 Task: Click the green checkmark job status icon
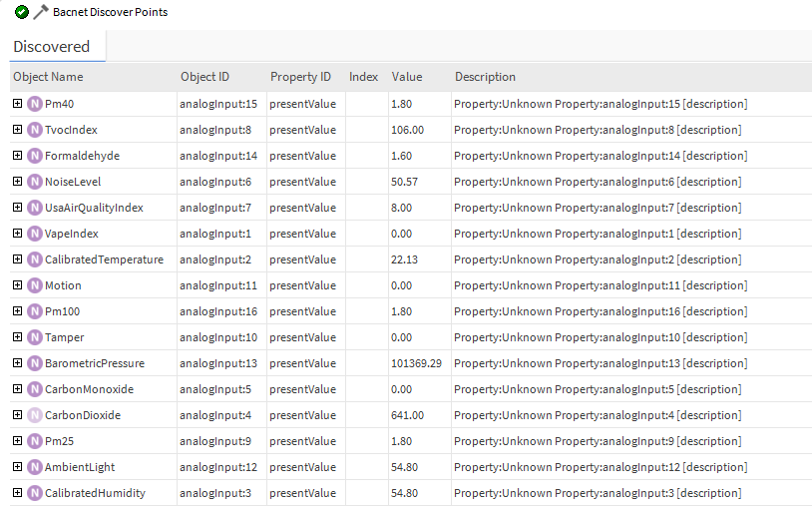(x=22, y=13)
